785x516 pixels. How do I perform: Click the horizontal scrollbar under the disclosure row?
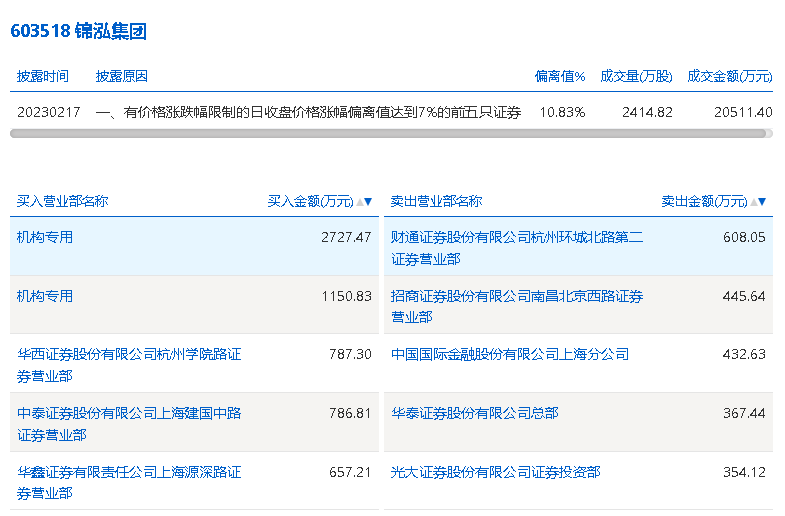(x=391, y=132)
